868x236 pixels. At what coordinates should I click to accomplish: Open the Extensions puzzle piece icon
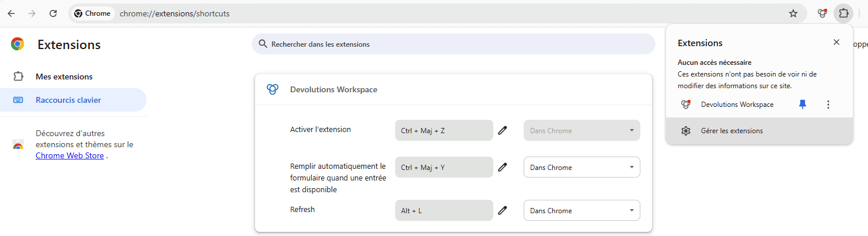click(x=843, y=13)
